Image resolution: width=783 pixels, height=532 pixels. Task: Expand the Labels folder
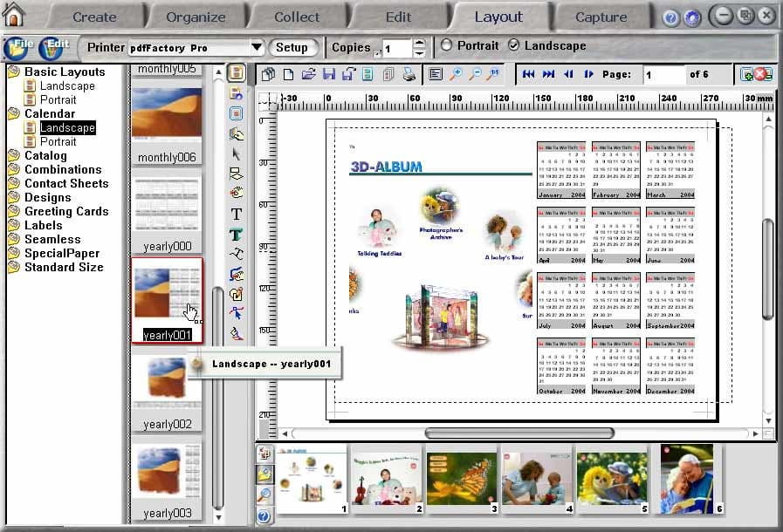click(x=36, y=226)
